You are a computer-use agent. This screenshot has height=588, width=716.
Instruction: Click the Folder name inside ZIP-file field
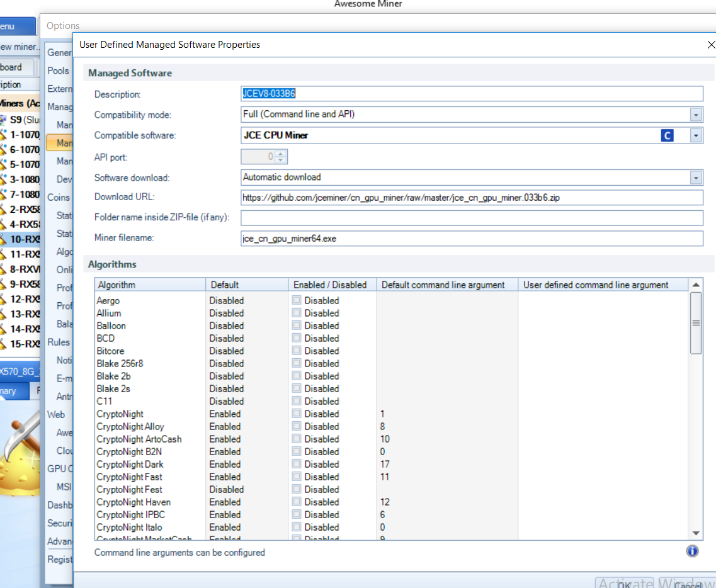tap(472, 218)
